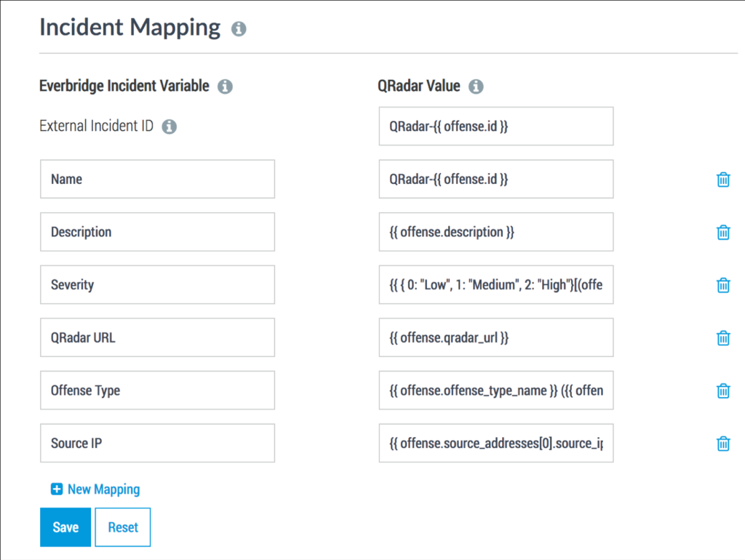The width and height of the screenshot is (745, 560).
Task: Delete the Description mapping row
Action: click(723, 232)
